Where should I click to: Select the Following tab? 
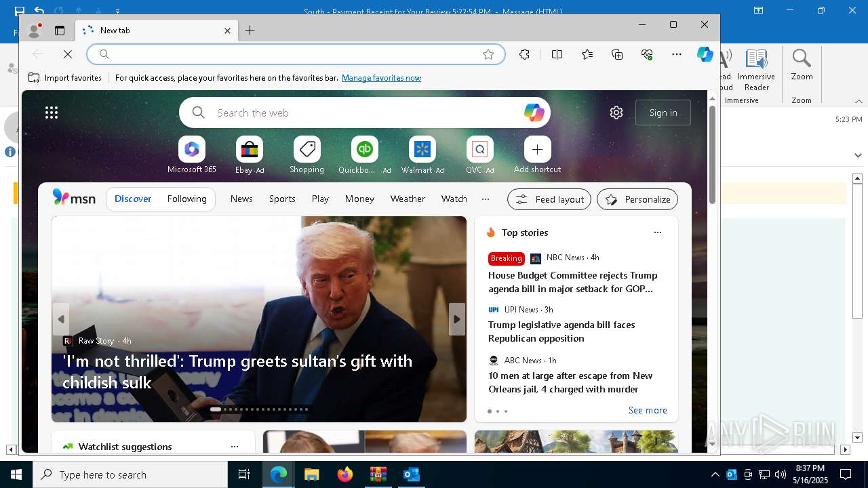pos(186,199)
